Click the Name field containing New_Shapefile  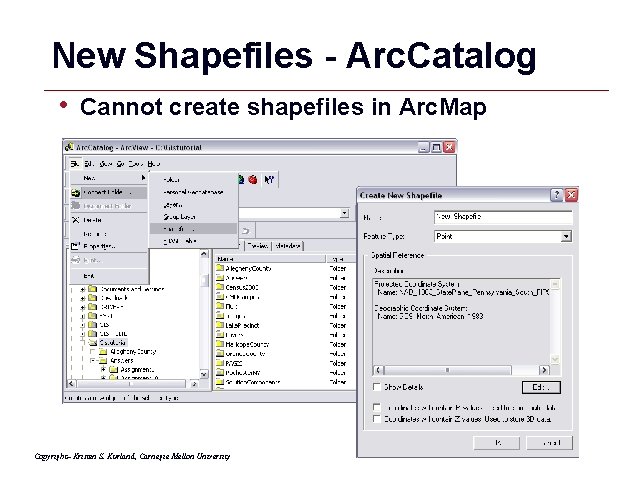click(503, 217)
